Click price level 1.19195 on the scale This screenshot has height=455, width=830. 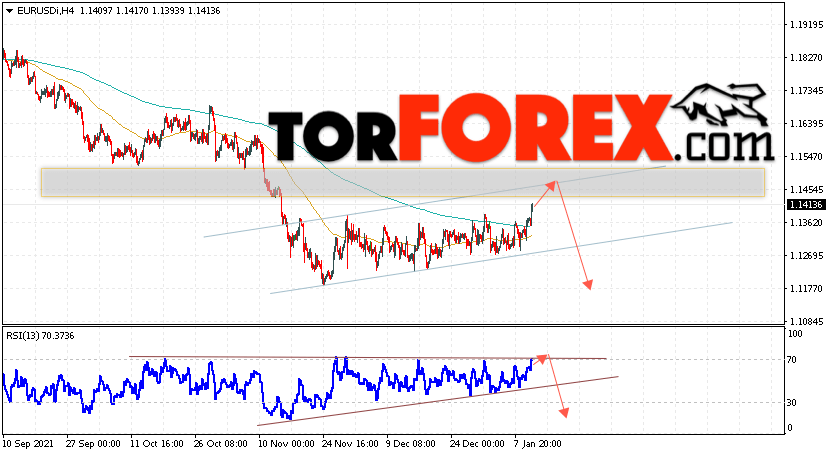click(806, 25)
